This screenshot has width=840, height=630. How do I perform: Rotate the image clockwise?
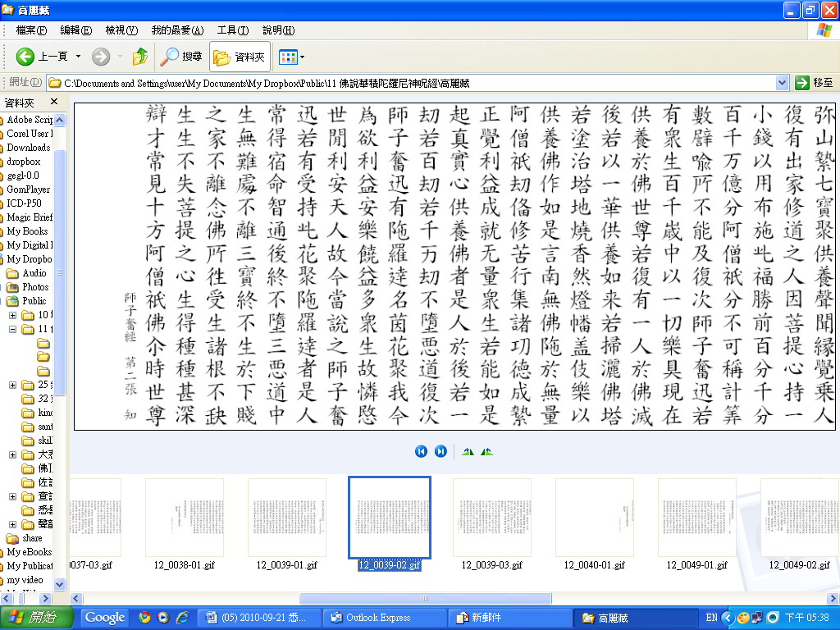(468, 451)
